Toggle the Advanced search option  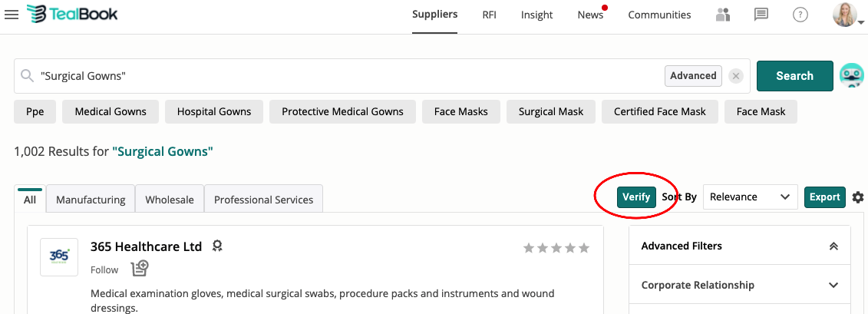(693, 76)
